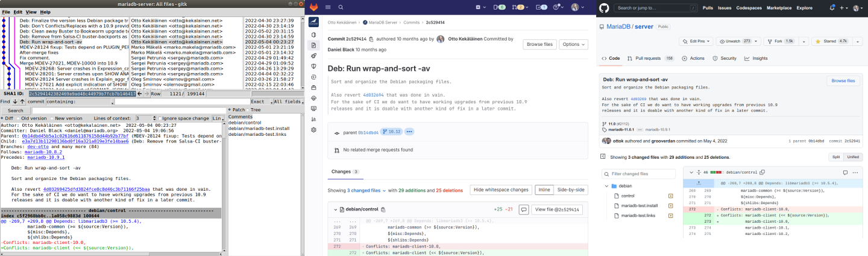Find next commit with down arrow
The width and height of the screenshot is (868, 256).
coord(14,102)
